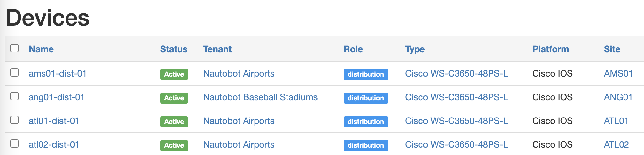Click the Platform column header
This screenshot has height=155, width=644.
tap(550, 49)
